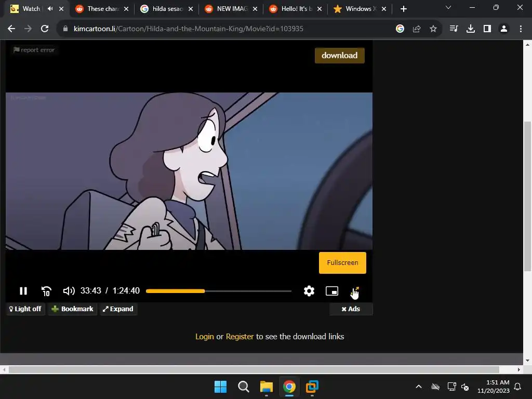Switch to the 'These char' Reddit tab
The height and width of the screenshot is (399, 532).
102,9
